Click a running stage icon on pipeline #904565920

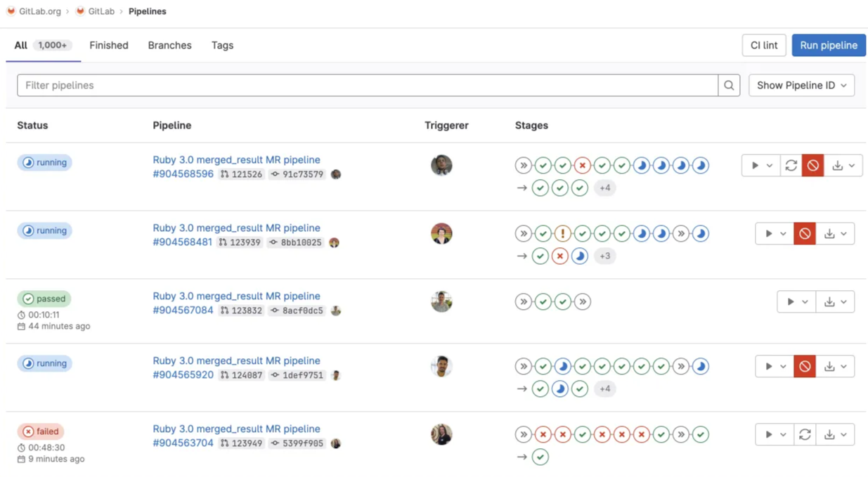(x=562, y=365)
